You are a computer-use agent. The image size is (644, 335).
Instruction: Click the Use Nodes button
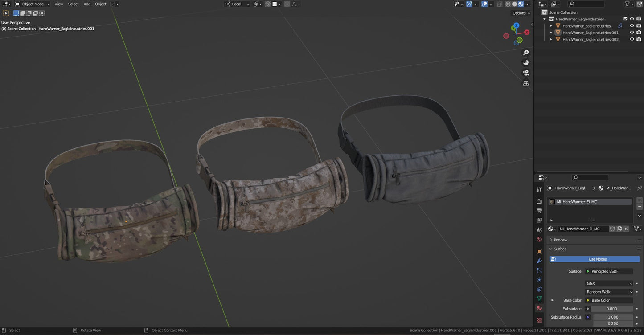click(x=597, y=259)
